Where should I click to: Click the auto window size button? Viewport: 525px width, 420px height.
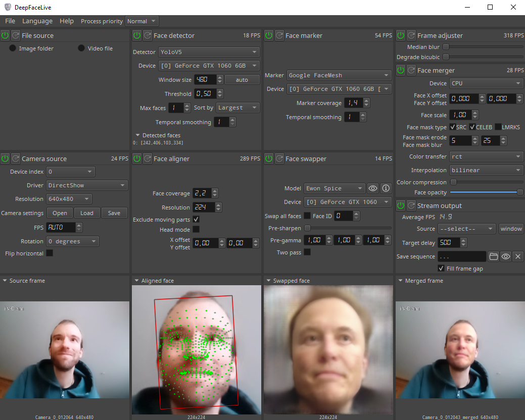tap(242, 79)
